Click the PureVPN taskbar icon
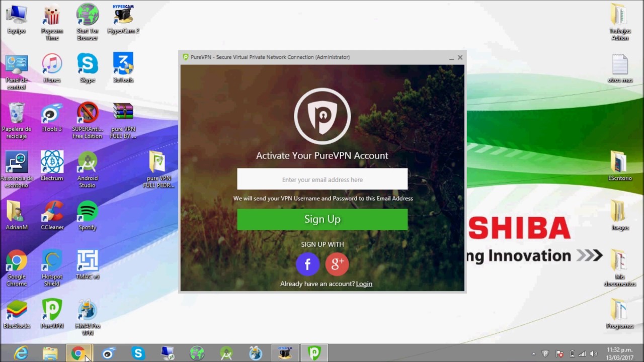The image size is (644, 362). click(x=314, y=353)
